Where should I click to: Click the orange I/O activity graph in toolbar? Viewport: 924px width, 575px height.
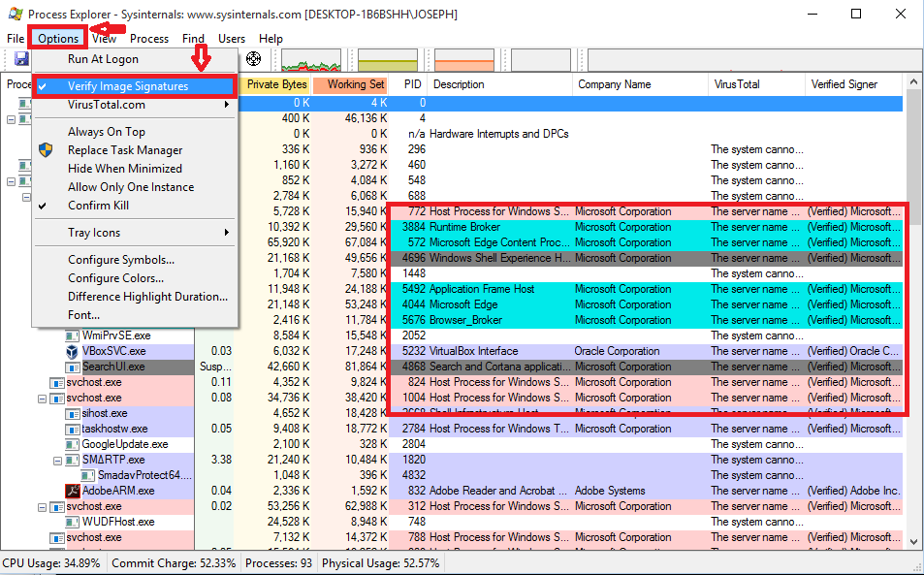[x=463, y=58]
